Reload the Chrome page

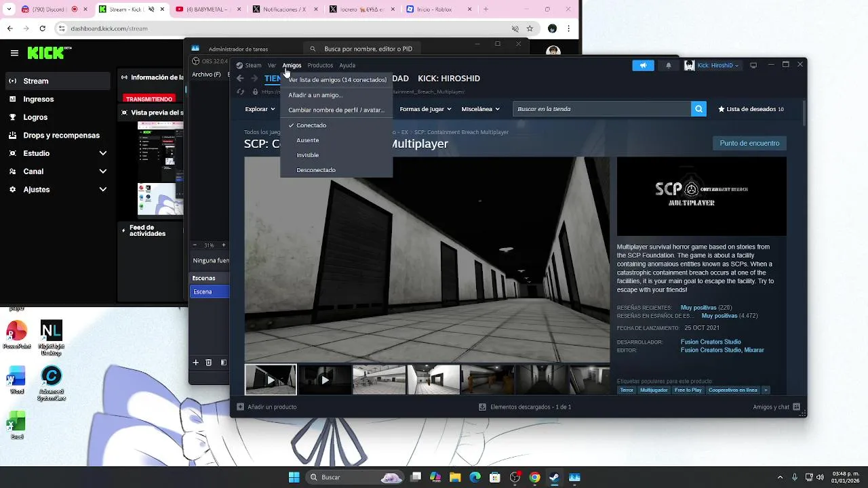tap(43, 28)
